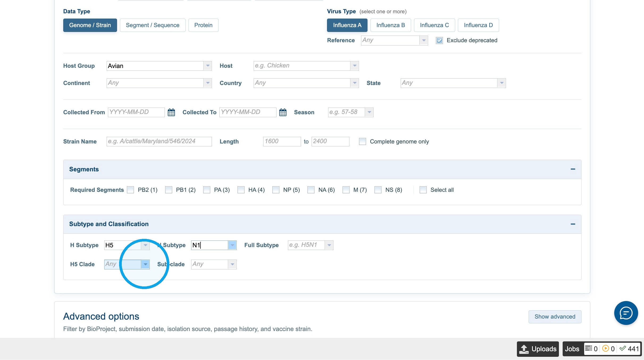Image resolution: width=644 pixels, height=360 pixels.
Task: Check the NA (6) segment box
Action: (311, 190)
